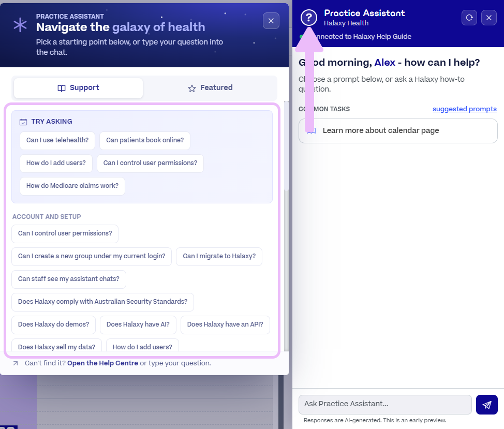Close the Navigate the galaxy dialog
Viewport: 504px width, 429px height.
tap(271, 21)
